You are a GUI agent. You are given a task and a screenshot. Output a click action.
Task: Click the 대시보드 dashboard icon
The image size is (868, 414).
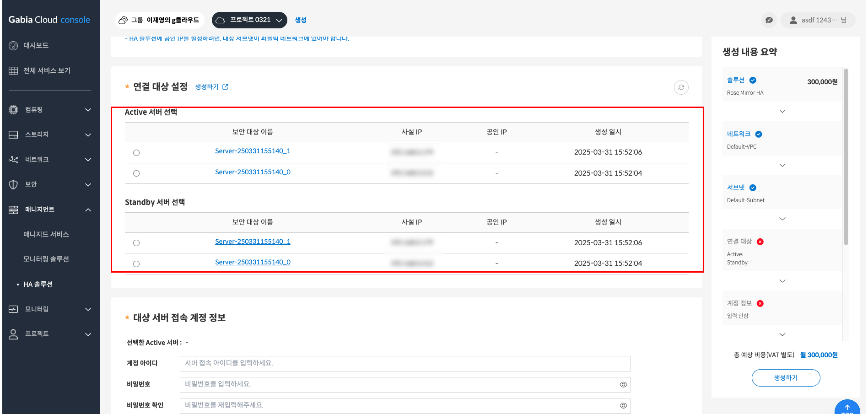13,45
